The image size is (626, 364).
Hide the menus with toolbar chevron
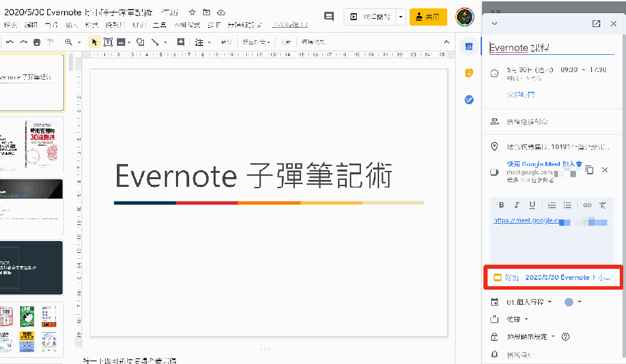coord(447,42)
